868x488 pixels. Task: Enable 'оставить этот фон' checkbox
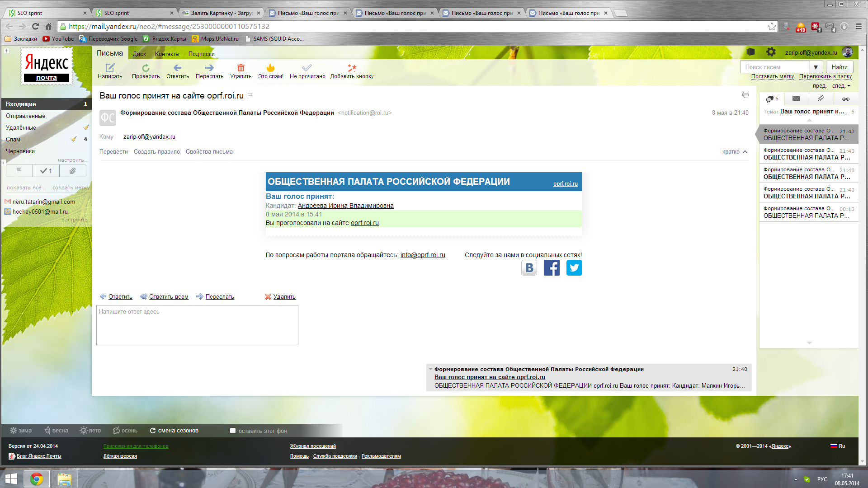(233, 431)
